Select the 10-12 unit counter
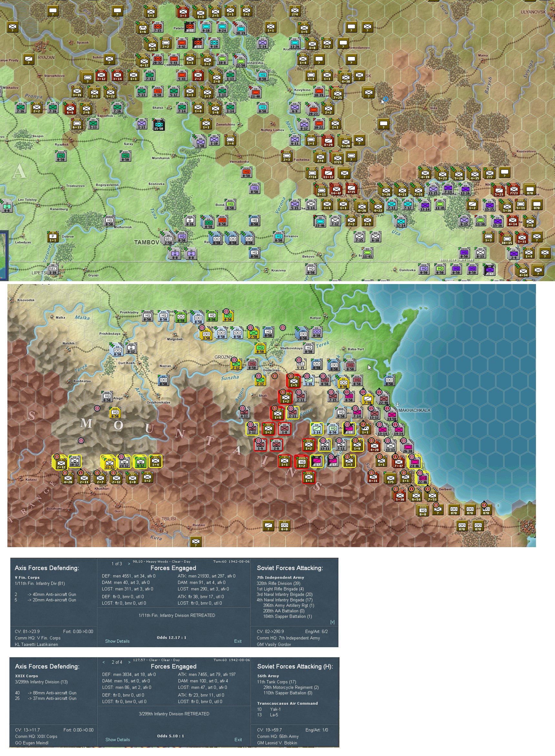This screenshot has height=756, width=555. click(75, 461)
